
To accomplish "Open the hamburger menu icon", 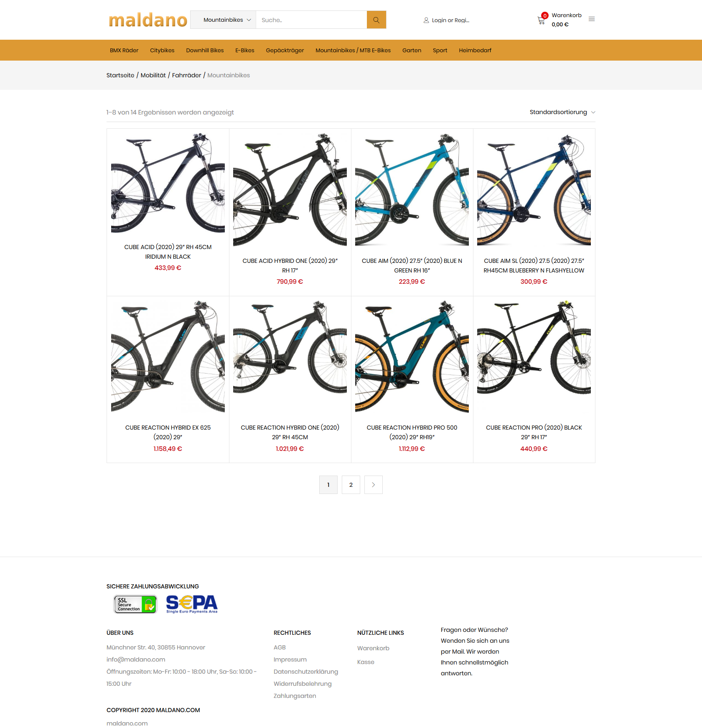I will [592, 19].
